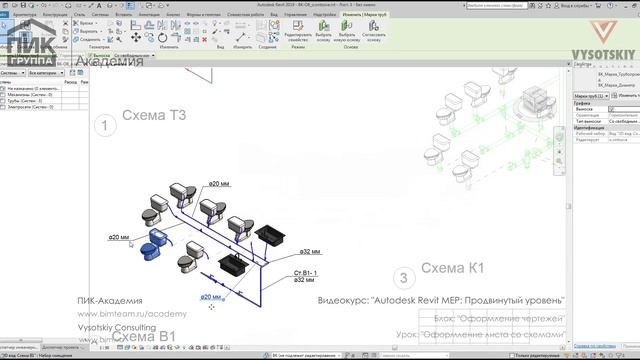This screenshot has width=640, height=360.
Task: Click the Open icon in quick access toolbar
Action: [14, 5]
